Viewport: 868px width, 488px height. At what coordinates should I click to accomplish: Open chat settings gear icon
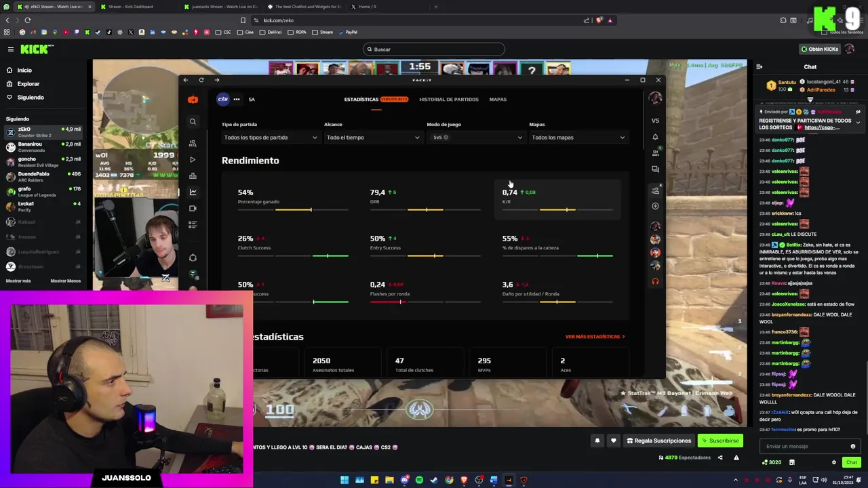834,462
